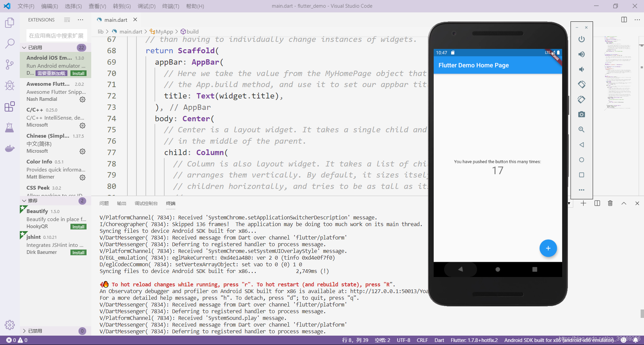Rotate the emulator using the rotate icon

[582, 84]
